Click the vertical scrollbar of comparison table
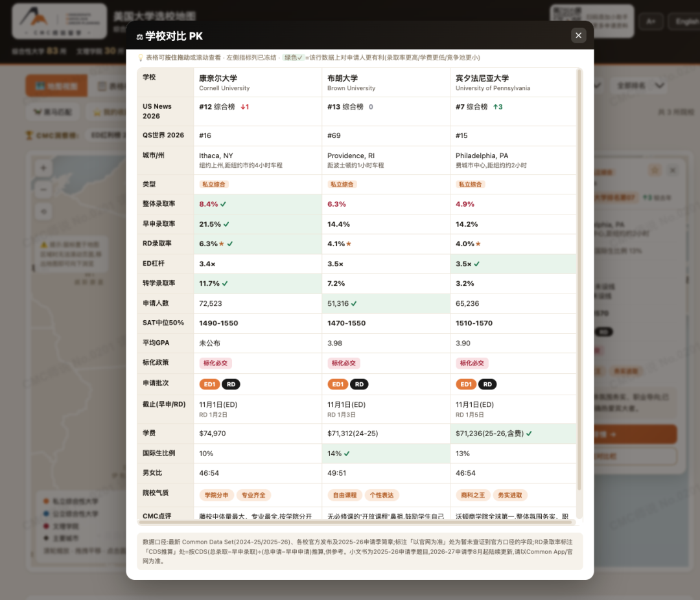 579,280
